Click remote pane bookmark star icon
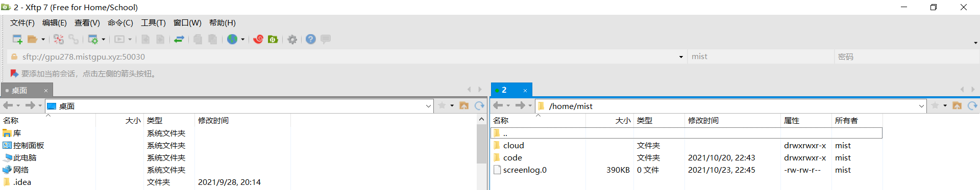 pyautogui.click(x=935, y=105)
